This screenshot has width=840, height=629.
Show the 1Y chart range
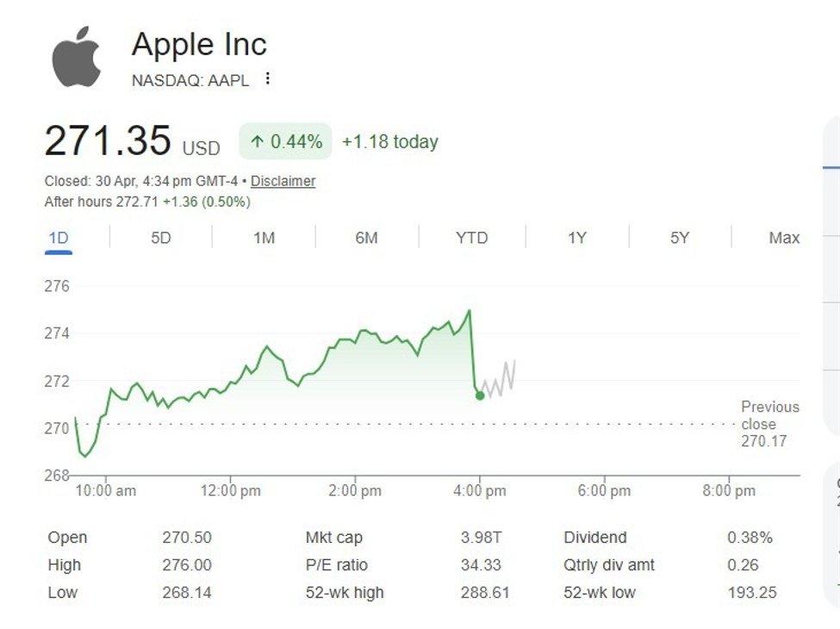coord(576,238)
